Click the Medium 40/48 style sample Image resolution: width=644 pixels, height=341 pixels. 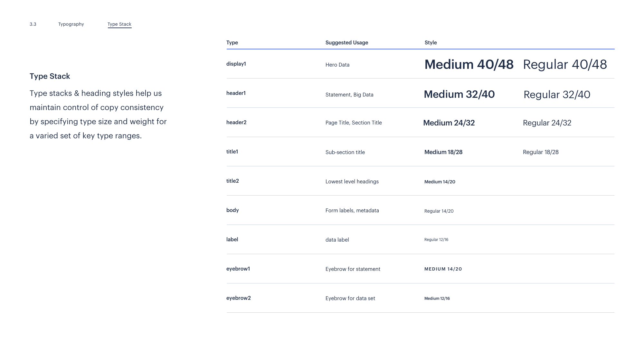(469, 64)
